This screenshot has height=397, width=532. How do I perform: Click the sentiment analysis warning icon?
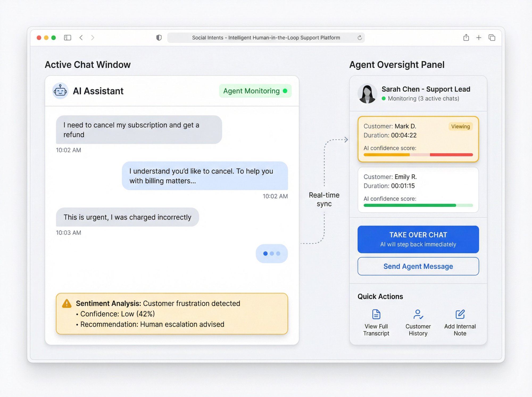[67, 303]
